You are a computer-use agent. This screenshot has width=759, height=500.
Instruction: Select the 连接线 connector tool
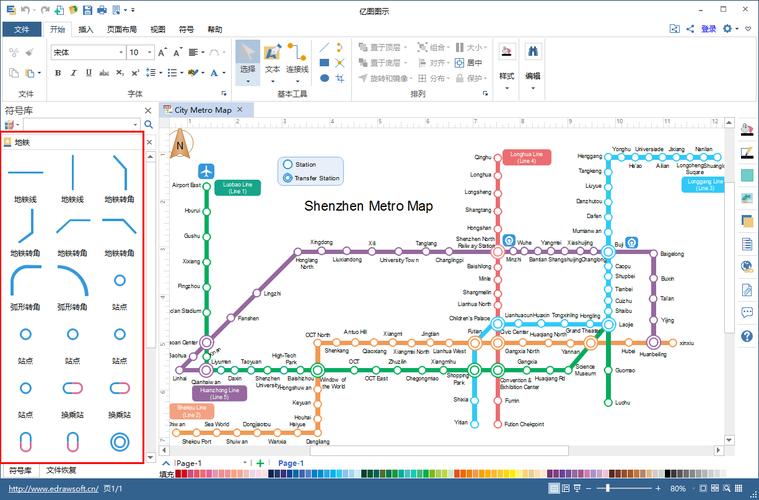coord(297,62)
